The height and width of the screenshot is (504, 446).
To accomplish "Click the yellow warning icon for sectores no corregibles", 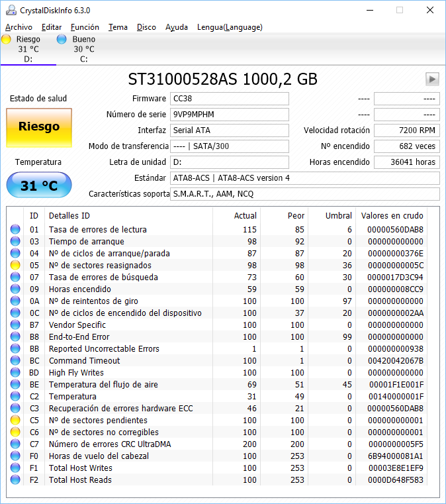I will tap(15, 432).
